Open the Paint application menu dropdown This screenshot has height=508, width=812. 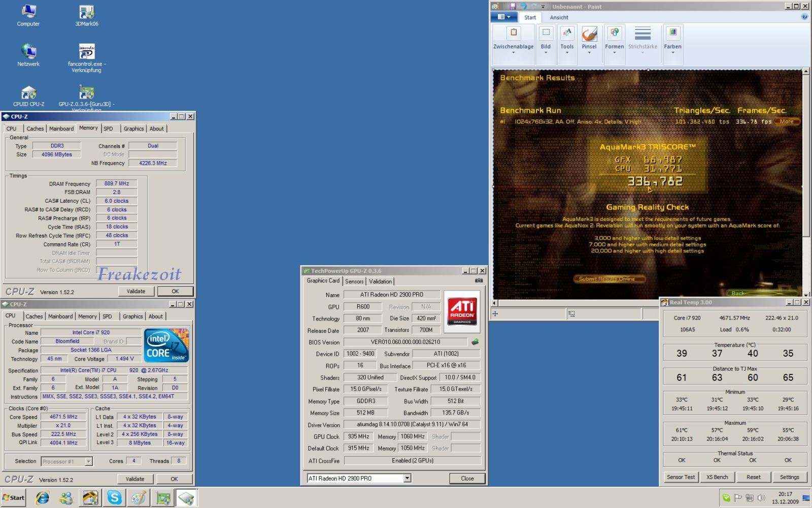click(x=504, y=17)
